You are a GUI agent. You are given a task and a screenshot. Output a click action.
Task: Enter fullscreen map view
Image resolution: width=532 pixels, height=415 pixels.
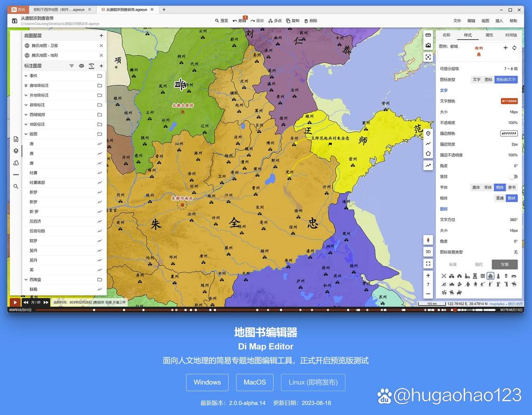(428, 264)
